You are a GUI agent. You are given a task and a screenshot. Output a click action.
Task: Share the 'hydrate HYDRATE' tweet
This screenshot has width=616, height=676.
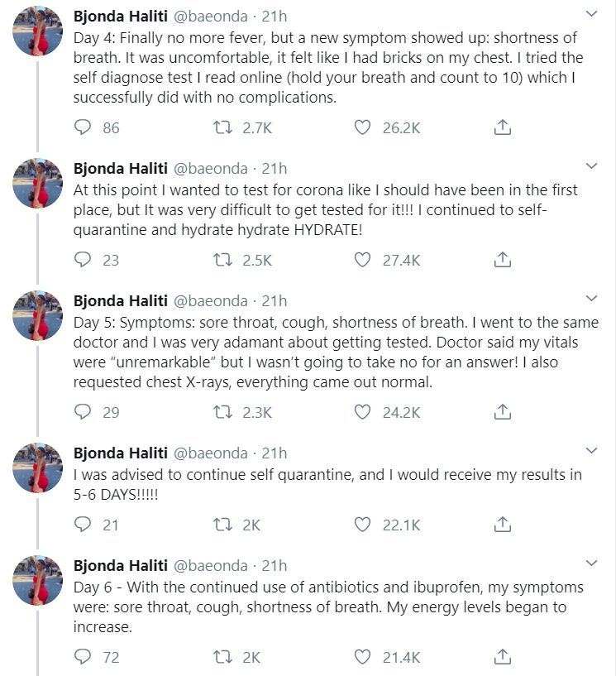click(x=502, y=260)
